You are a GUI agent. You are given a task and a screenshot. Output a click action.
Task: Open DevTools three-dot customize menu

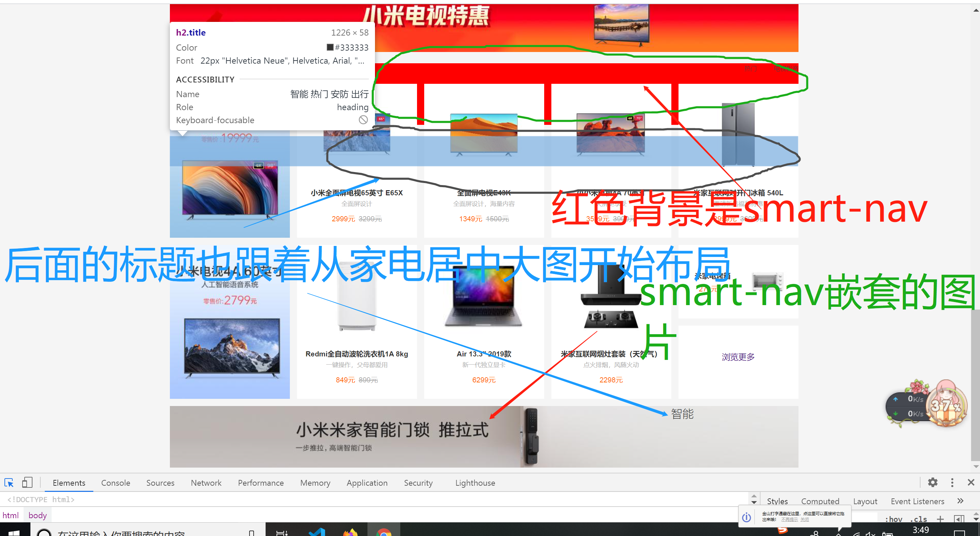[952, 482]
